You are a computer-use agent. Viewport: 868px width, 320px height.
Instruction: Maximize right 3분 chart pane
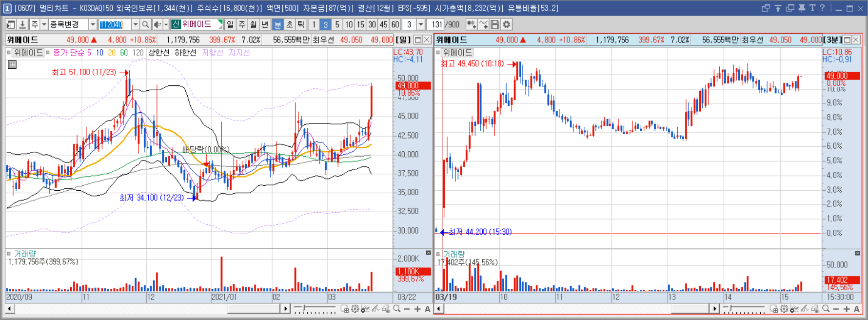(x=847, y=40)
